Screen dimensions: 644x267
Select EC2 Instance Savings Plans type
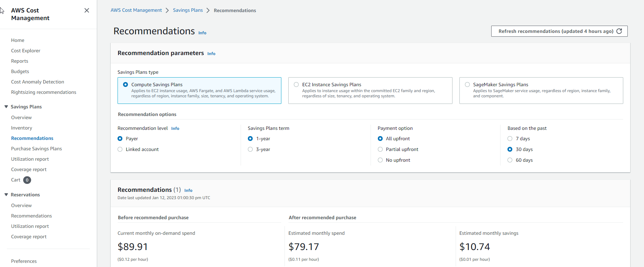click(x=370, y=90)
